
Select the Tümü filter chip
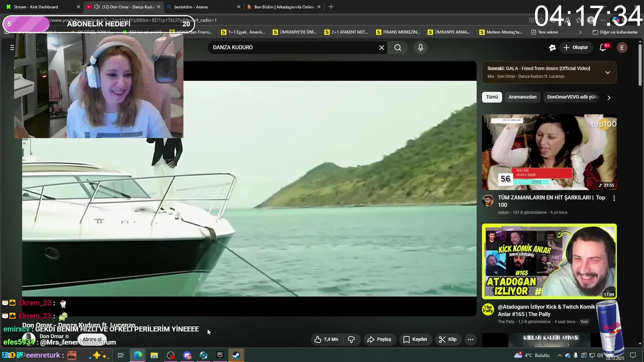coord(492,97)
